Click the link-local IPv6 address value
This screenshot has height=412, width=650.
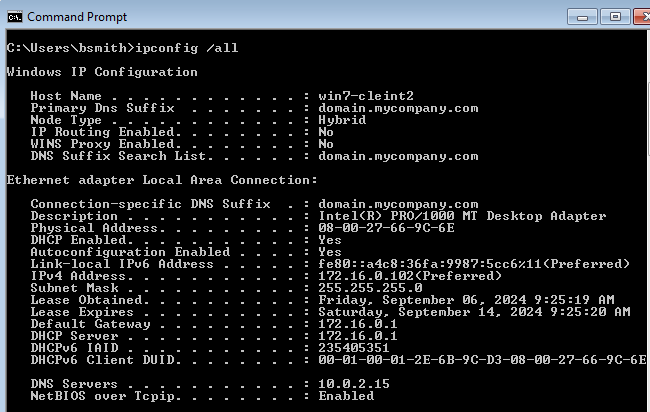(474, 264)
